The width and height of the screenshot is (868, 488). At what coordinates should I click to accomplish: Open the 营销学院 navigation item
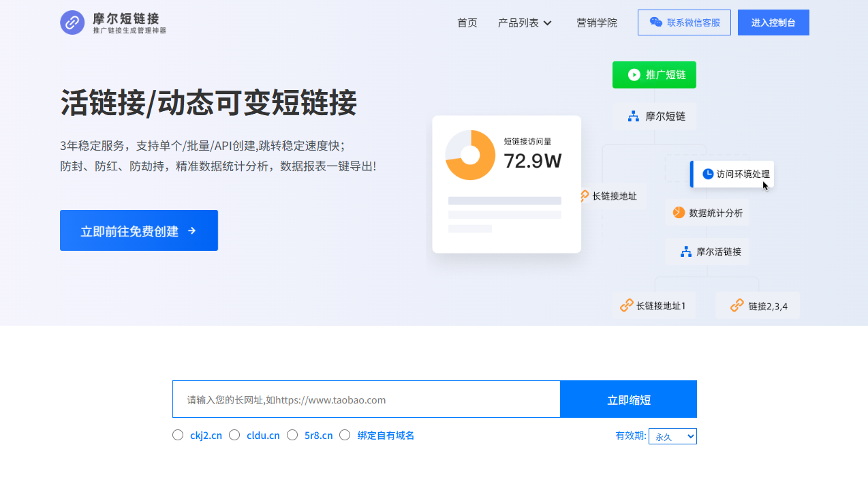tap(596, 22)
